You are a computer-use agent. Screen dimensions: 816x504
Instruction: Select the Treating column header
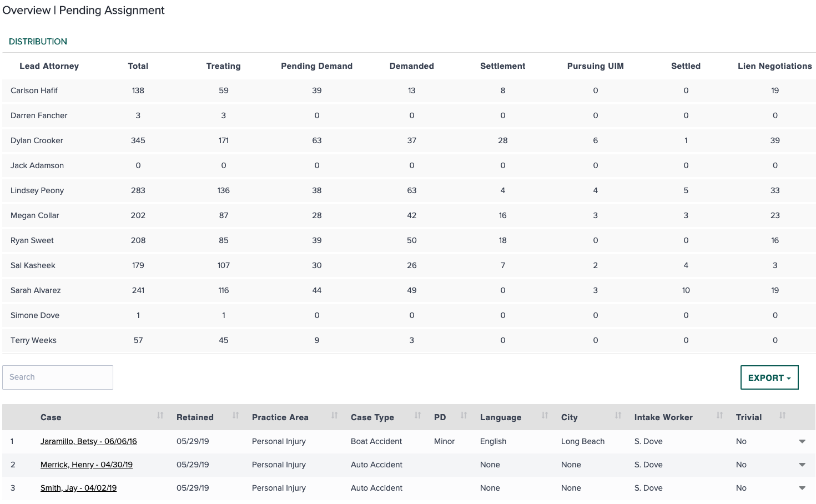coord(224,66)
